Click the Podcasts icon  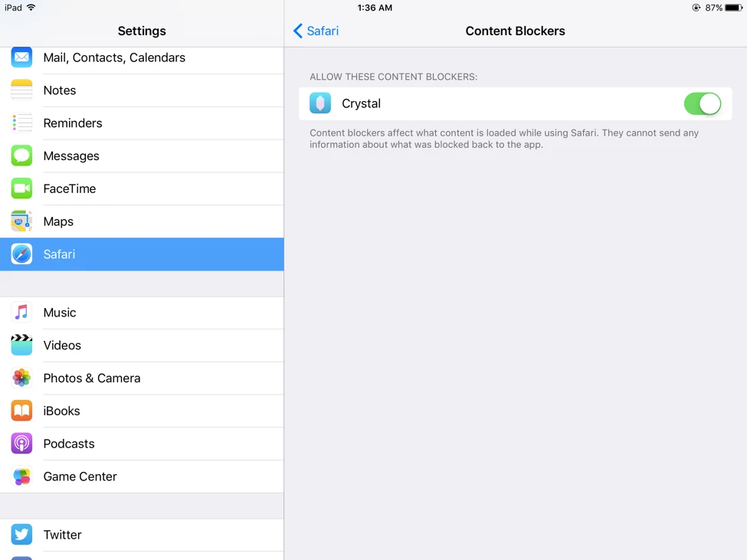(21, 444)
